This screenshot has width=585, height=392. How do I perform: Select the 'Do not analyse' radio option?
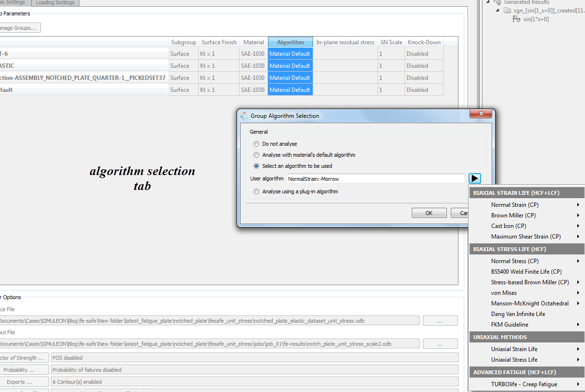255,143
